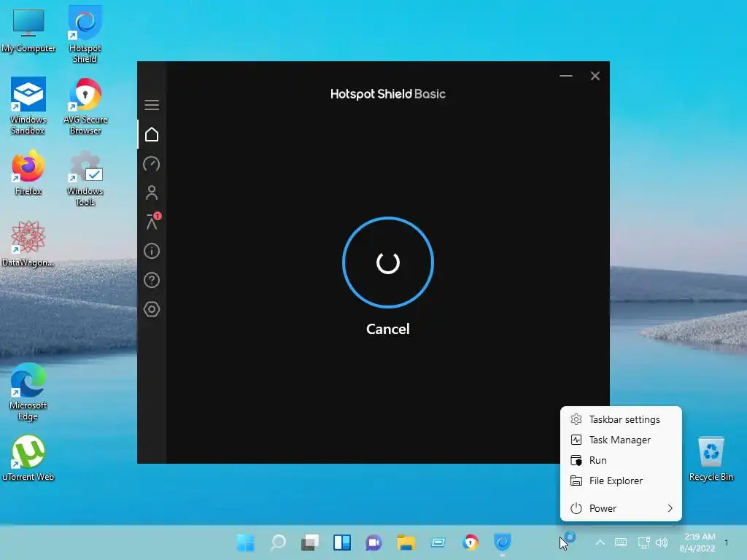Select Windows Tools desktop shortcut
The width and height of the screenshot is (747, 560).
85,179
